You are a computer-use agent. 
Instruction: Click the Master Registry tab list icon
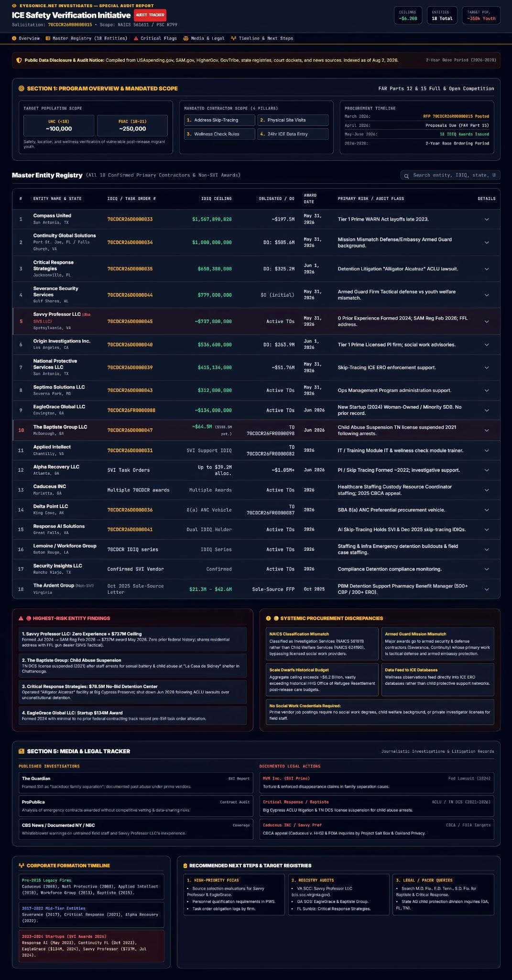48,38
